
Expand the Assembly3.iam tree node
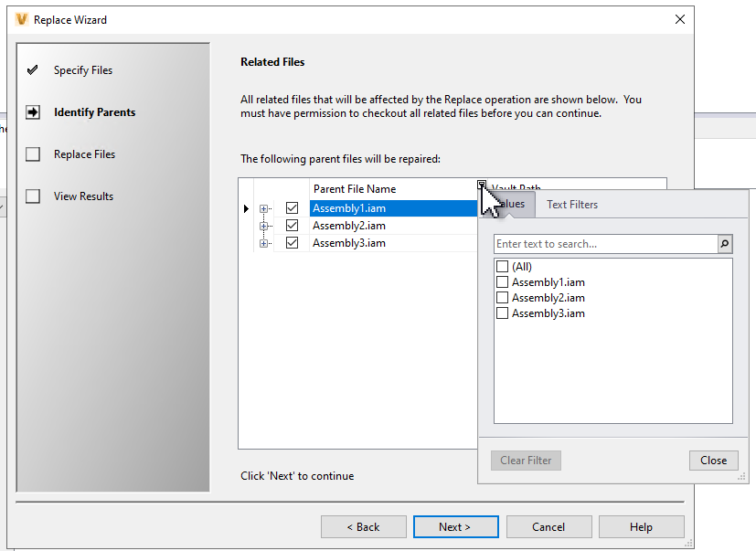tap(265, 242)
